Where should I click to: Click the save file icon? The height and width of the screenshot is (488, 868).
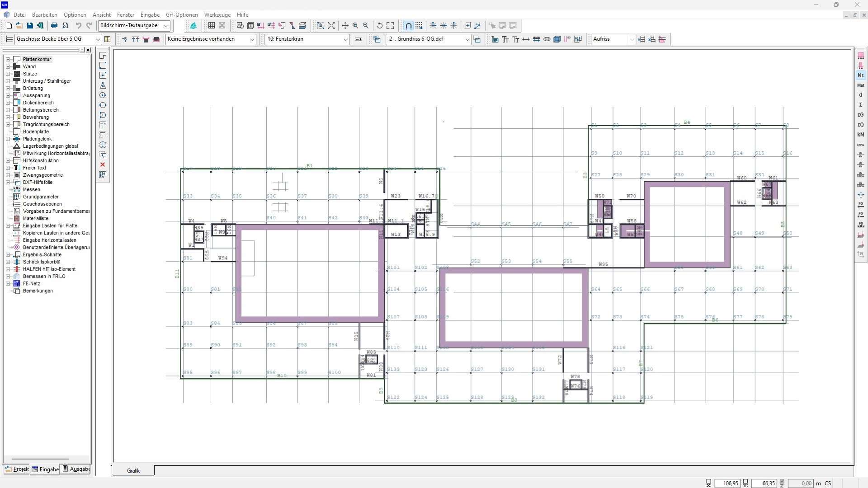pyautogui.click(x=30, y=26)
